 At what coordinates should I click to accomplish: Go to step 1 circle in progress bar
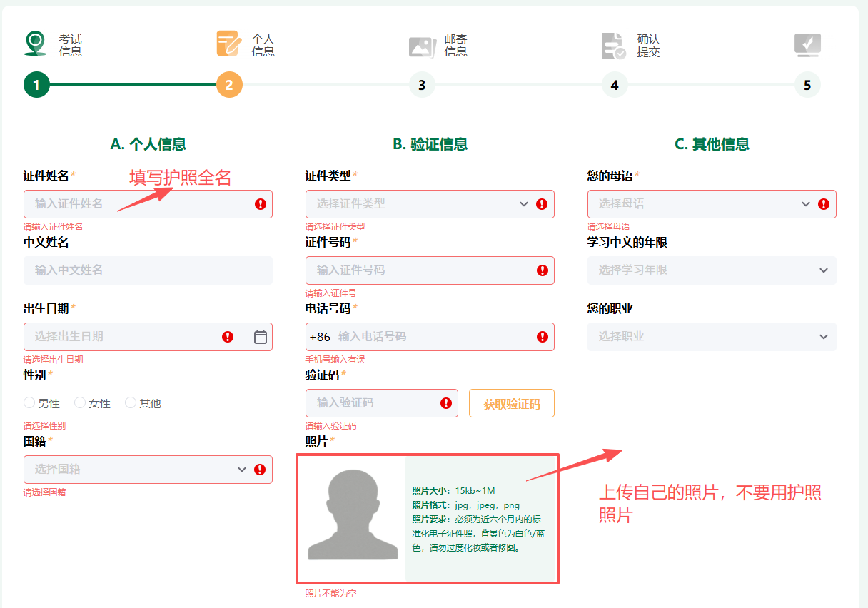click(x=36, y=86)
